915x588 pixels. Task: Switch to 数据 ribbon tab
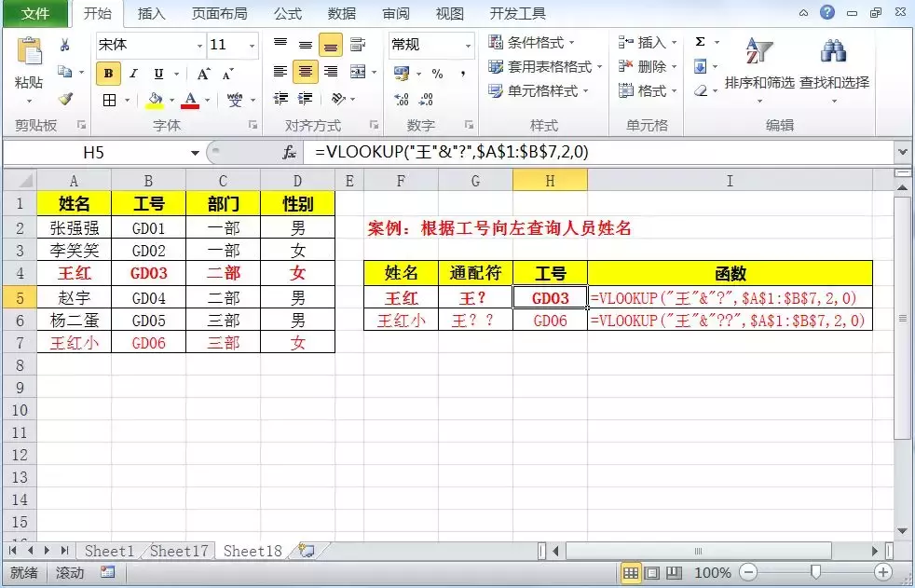click(x=341, y=13)
